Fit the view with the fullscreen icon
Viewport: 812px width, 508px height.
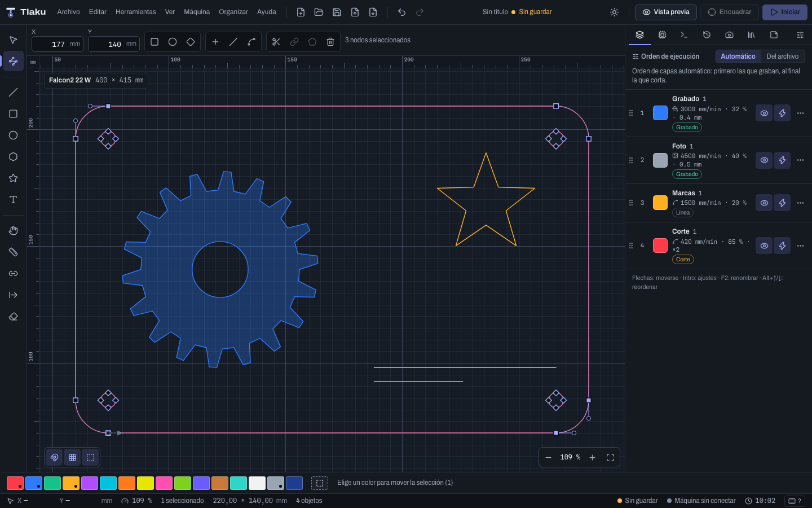[x=610, y=457]
